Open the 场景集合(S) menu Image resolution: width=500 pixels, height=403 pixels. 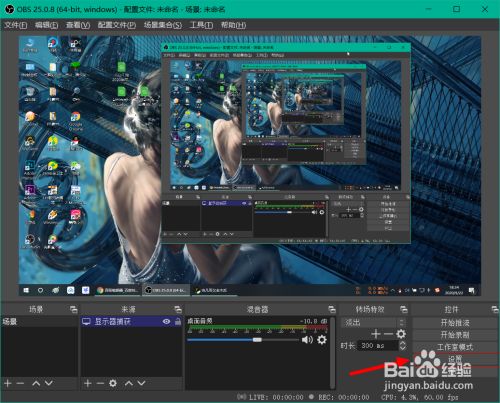coord(163,25)
